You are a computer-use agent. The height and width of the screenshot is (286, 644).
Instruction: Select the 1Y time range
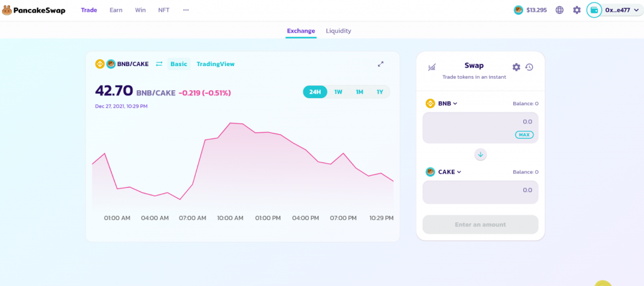pyautogui.click(x=380, y=92)
